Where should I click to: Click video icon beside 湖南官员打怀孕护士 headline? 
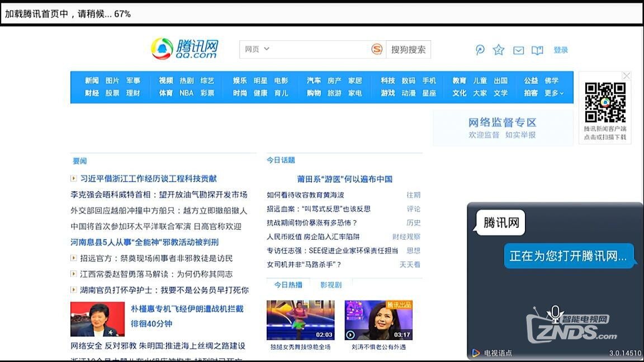(74, 290)
